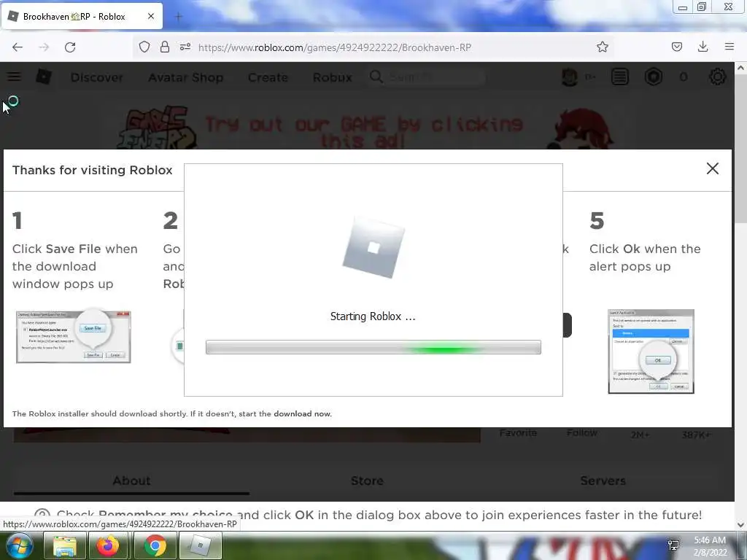Screen dimensions: 747x560
Task: Go forward using browser forward arrow
Action: [44, 47]
